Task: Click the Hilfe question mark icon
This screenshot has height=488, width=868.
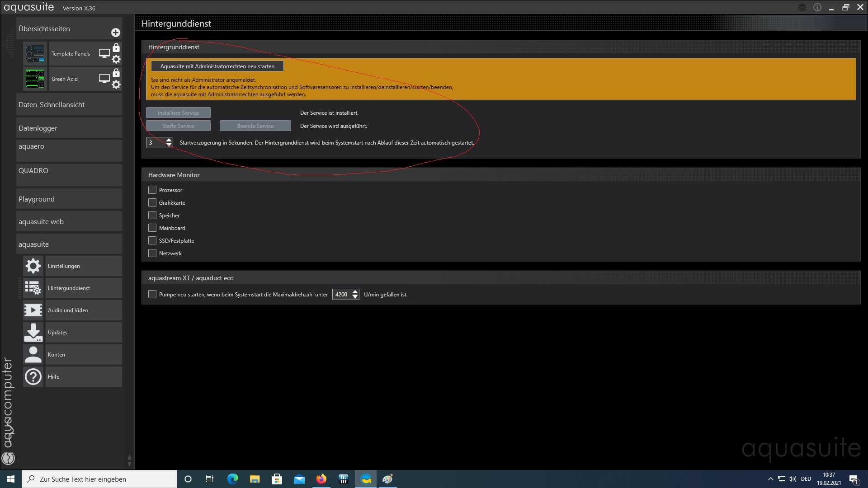Action: 33,376
